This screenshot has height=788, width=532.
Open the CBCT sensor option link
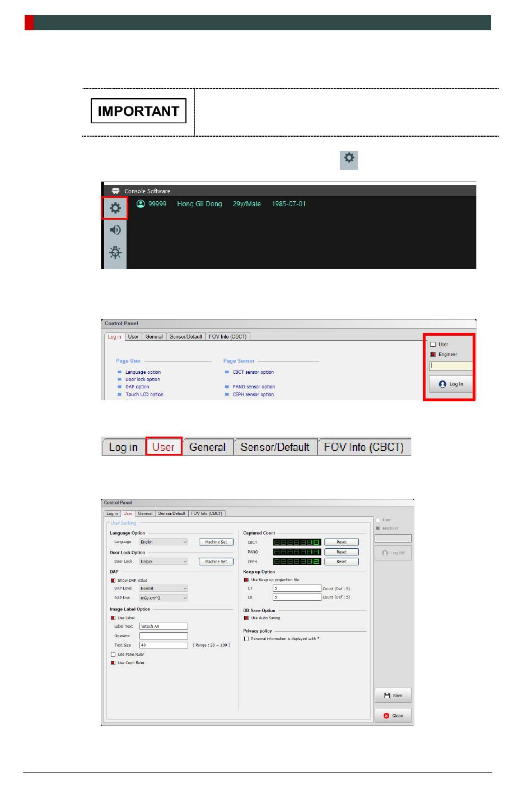click(253, 372)
